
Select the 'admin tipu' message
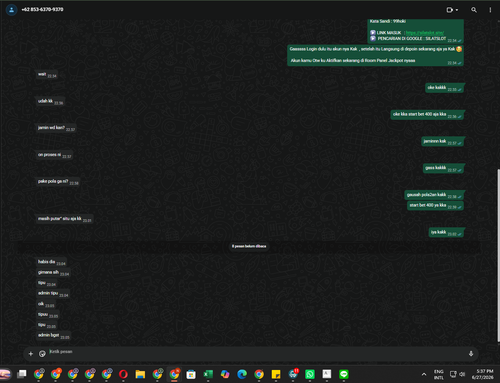point(53,293)
